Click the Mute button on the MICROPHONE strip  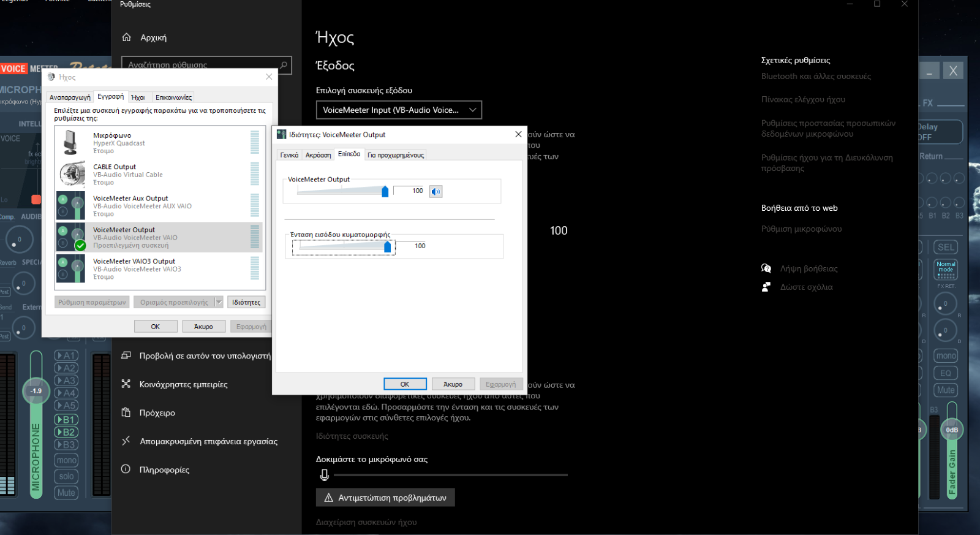tap(66, 493)
